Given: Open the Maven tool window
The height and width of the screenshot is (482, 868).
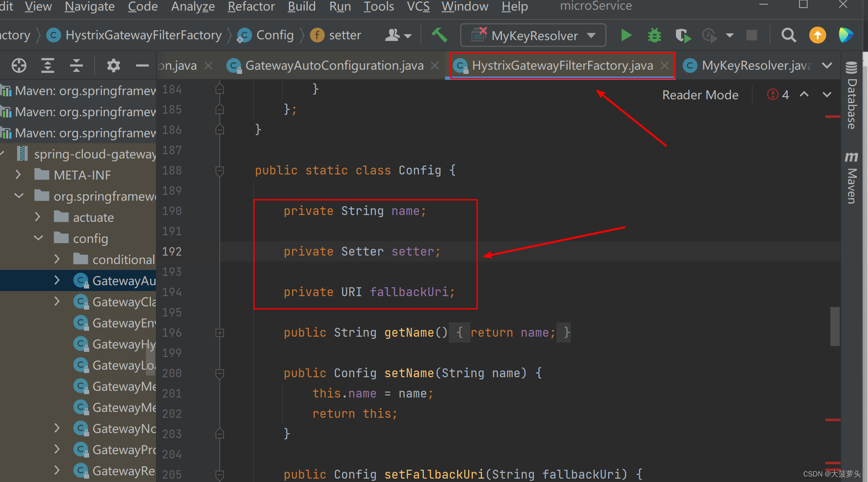Looking at the screenshot, I should pyautogui.click(x=852, y=178).
